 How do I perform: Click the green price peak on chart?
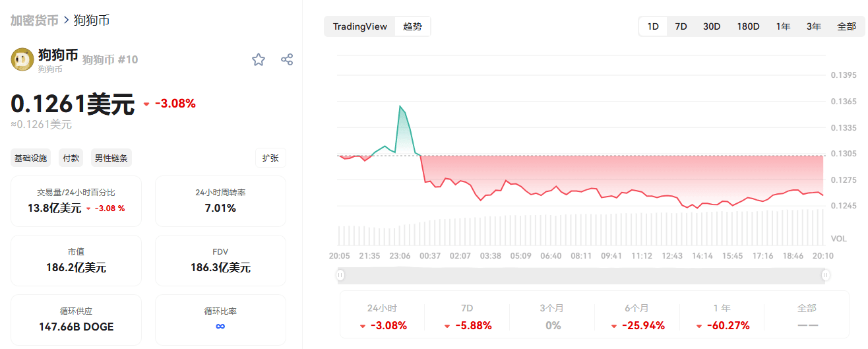pyautogui.click(x=400, y=106)
